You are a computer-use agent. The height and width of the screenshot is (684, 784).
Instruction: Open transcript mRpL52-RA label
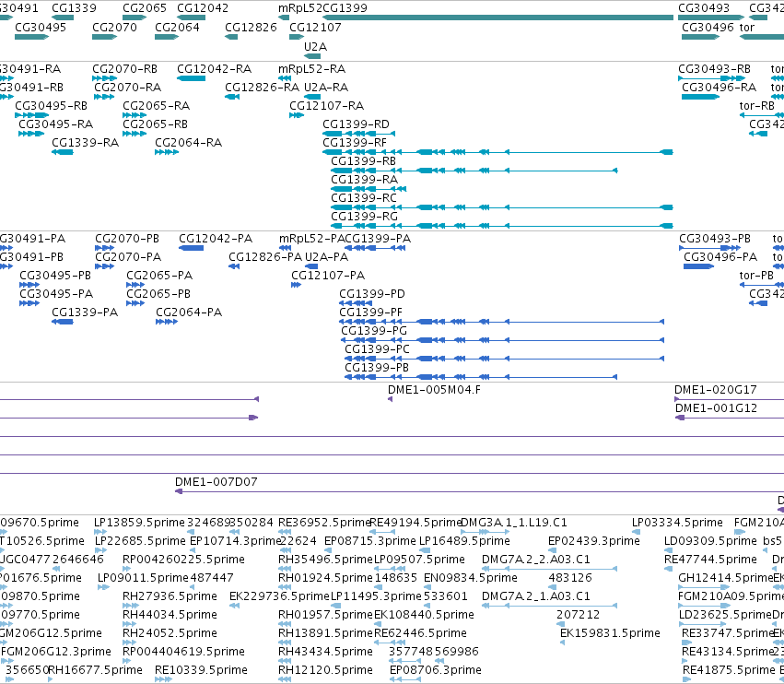311,68
